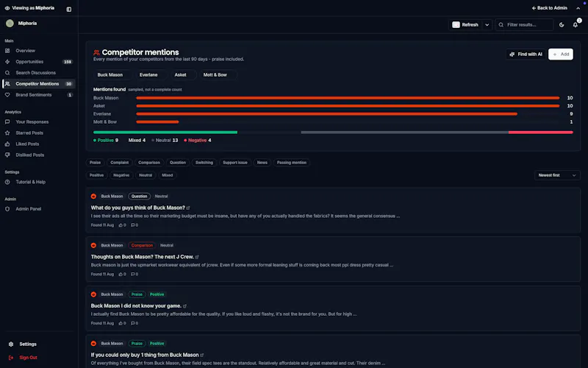Collapse the sidebar with the panel icon
This screenshot has width=588, height=368.
tap(69, 10)
